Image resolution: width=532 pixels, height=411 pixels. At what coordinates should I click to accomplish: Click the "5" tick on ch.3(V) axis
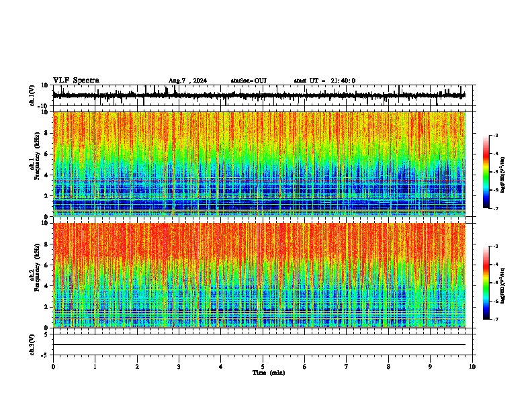coord(46,334)
